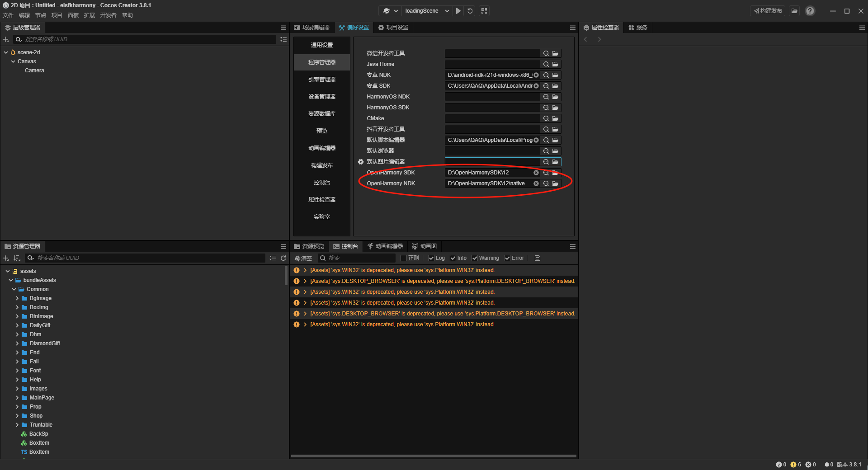Toggle expand-all icon in hierarchy panel
This screenshot has height=470, width=868.
click(x=283, y=39)
